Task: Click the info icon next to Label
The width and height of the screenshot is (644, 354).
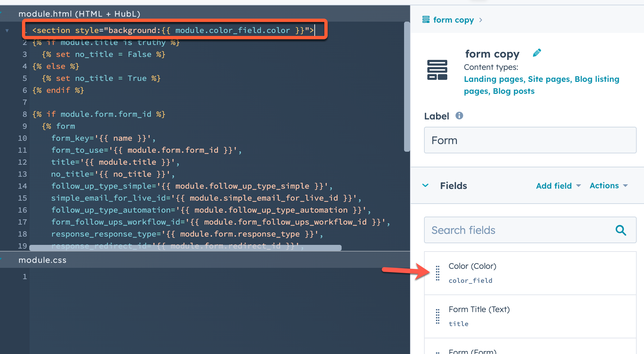Action: coord(459,116)
